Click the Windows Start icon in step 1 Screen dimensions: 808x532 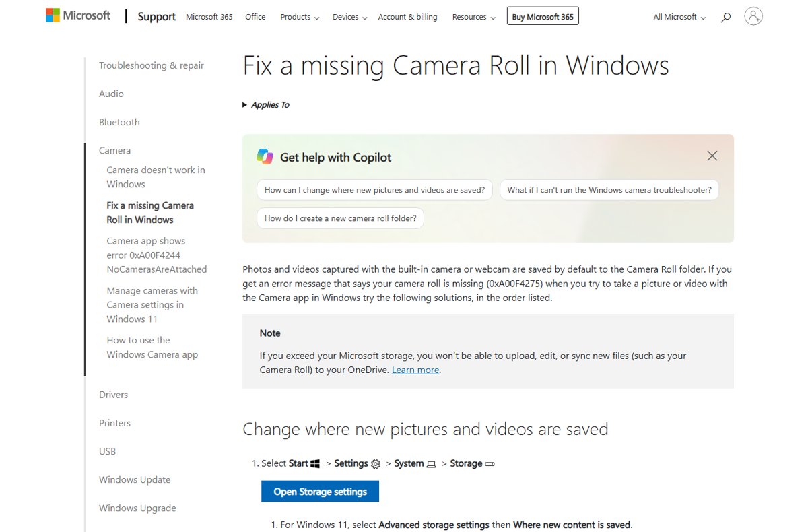[315, 463]
